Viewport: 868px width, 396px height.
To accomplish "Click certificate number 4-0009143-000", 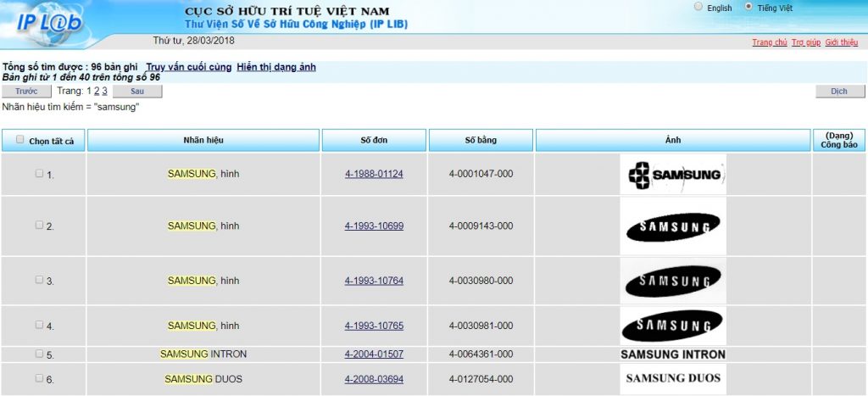I will (x=481, y=226).
